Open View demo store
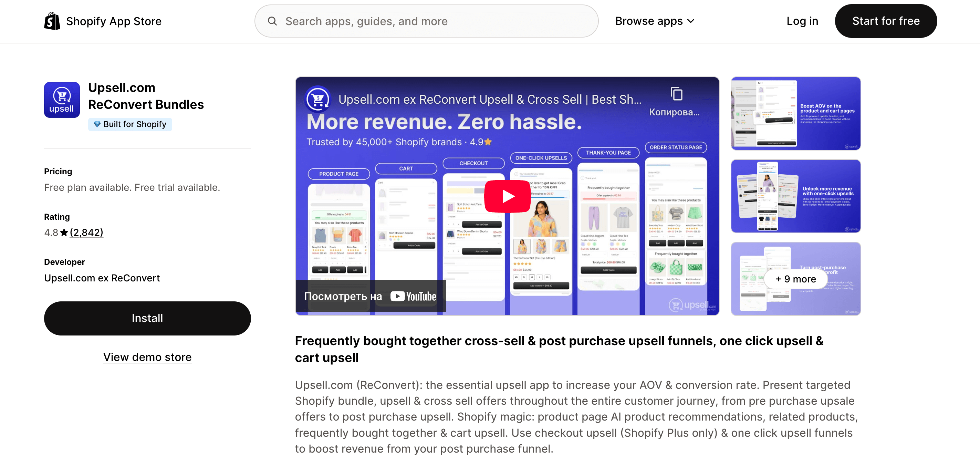Screen dimensions: 980x465 tap(147, 357)
